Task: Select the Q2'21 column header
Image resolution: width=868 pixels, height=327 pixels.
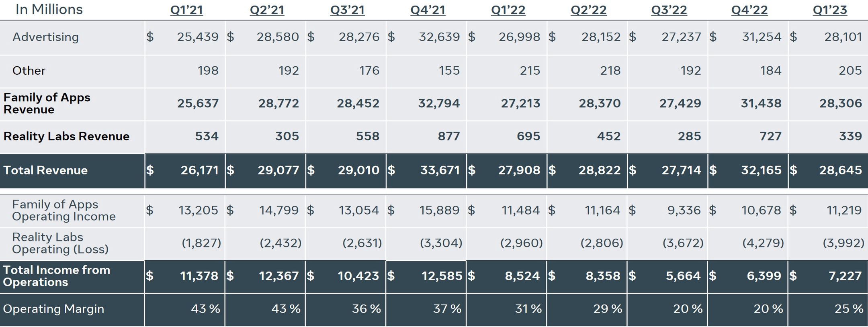Action: (267, 10)
